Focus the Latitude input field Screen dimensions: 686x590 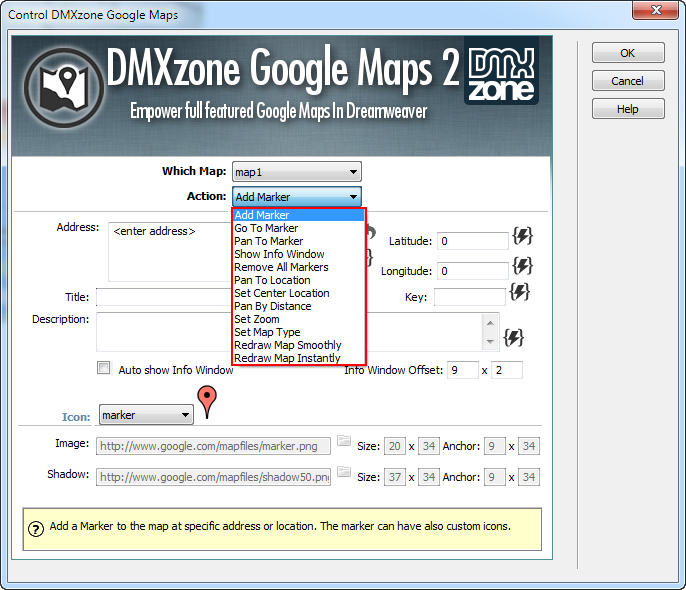(x=472, y=241)
